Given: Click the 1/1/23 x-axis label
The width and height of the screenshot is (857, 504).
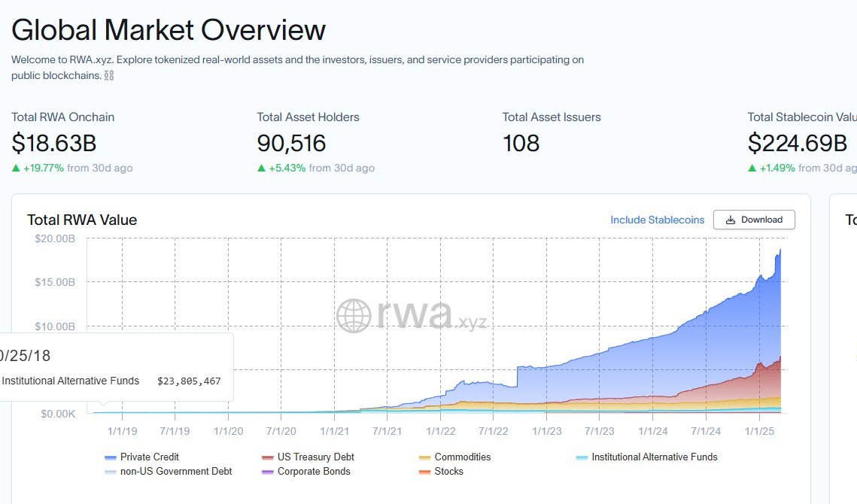Looking at the screenshot, I should [546, 431].
